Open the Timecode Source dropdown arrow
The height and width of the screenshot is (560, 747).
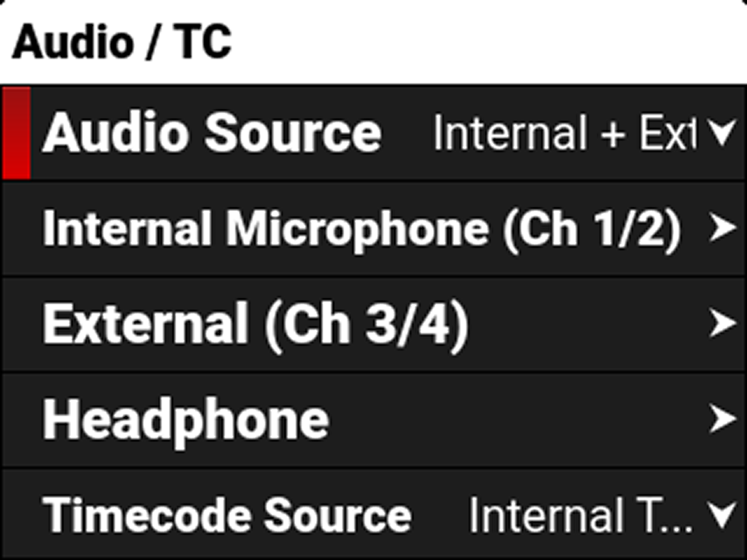tap(722, 515)
